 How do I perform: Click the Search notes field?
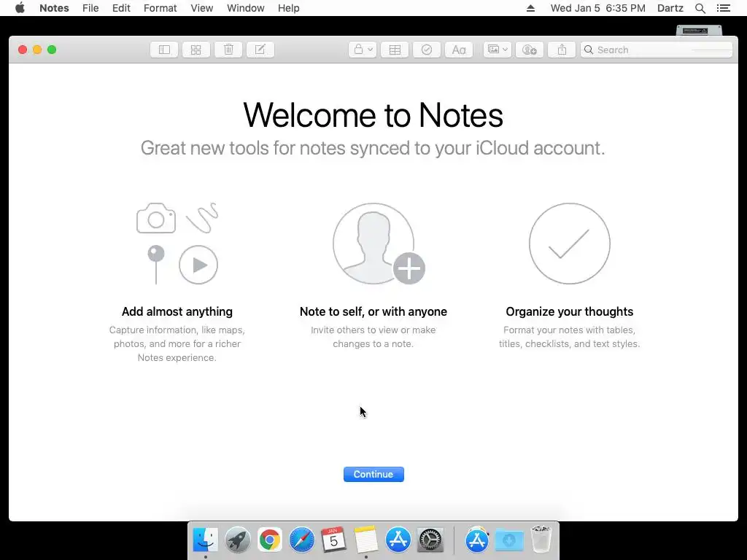(x=656, y=50)
